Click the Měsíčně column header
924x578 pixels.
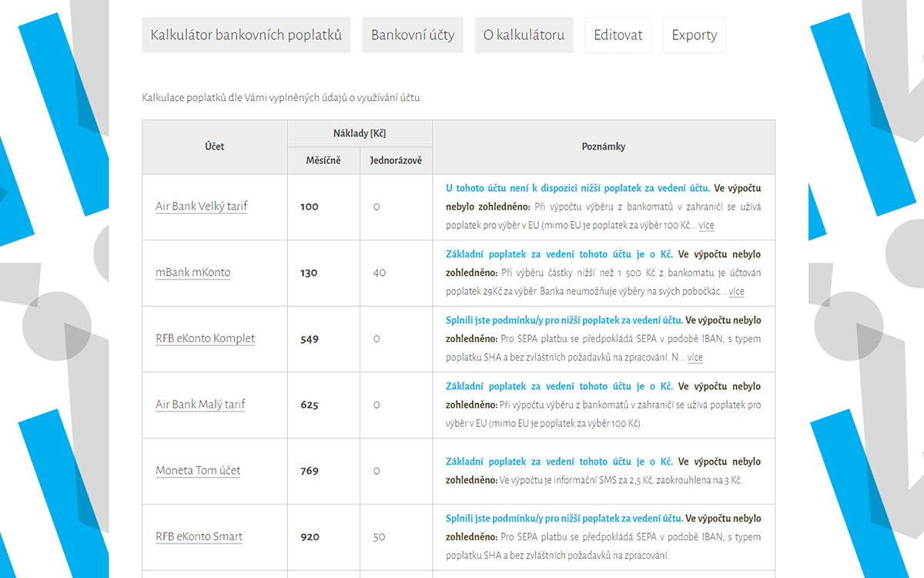pos(323,160)
